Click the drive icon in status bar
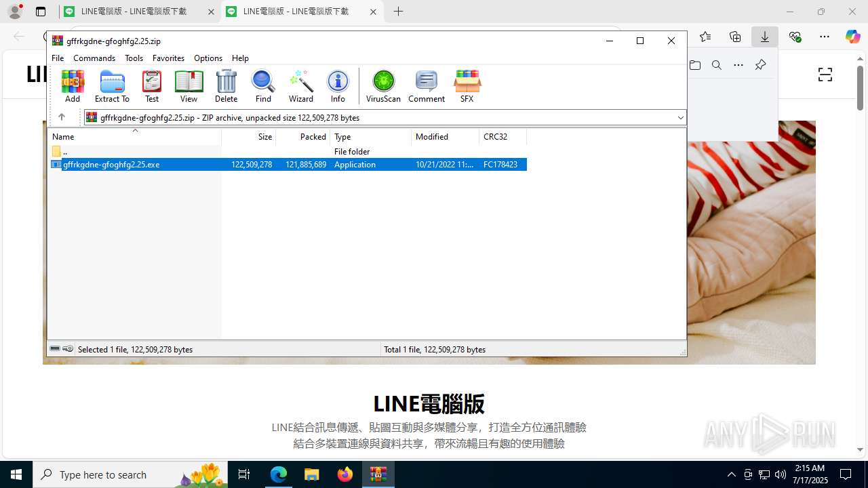 (56, 349)
